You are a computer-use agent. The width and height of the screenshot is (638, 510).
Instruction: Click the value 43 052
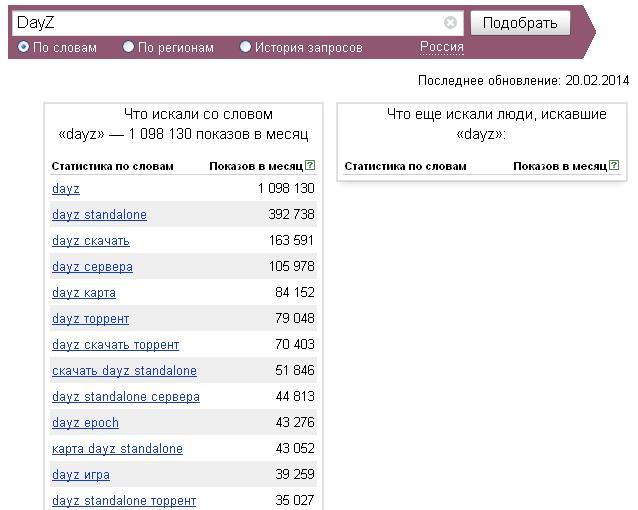click(295, 448)
